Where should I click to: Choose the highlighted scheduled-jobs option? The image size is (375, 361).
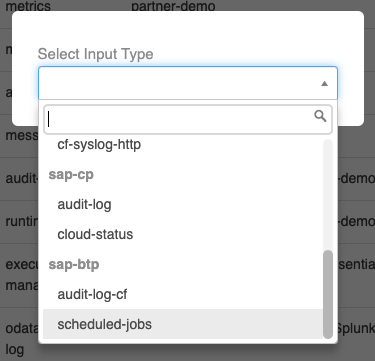[x=183, y=324]
